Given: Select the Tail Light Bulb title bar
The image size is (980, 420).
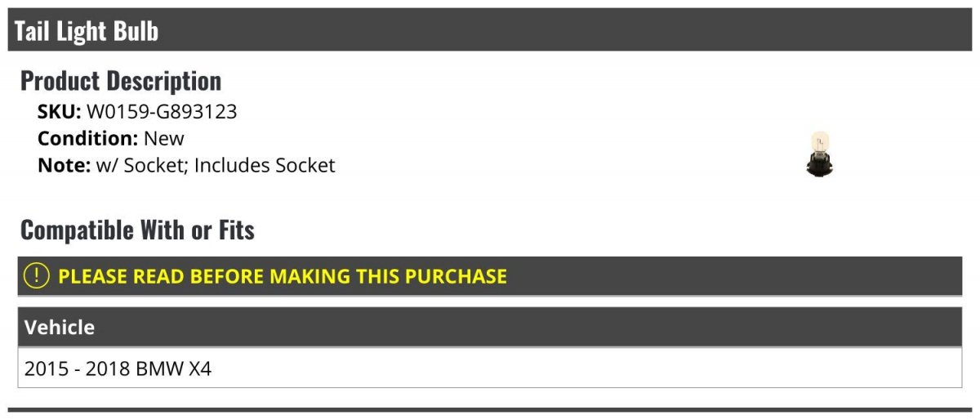Looking at the screenshot, I should coord(490,30).
